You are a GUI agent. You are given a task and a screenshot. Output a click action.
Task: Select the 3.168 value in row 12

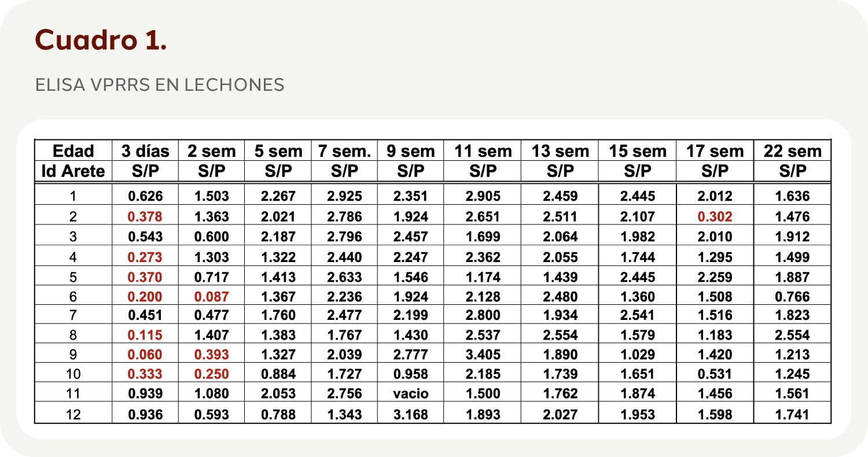coord(411,414)
